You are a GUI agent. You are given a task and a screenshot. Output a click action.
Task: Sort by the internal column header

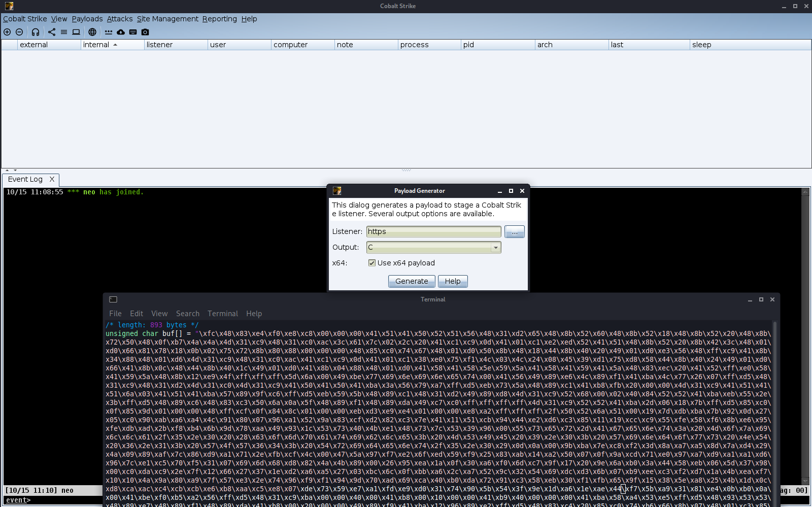point(113,45)
